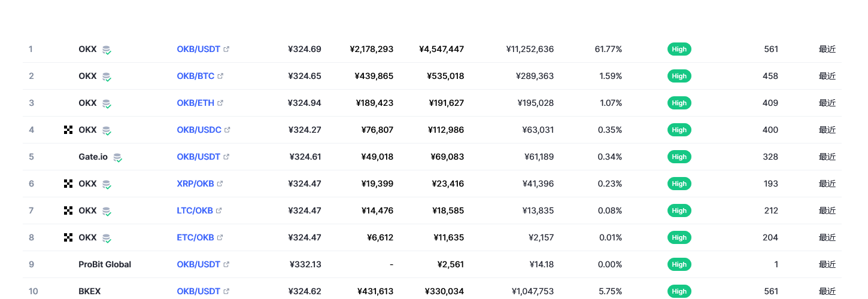Click the external link icon beside XRP/OKB
The height and width of the screenshot is (299, 868).
point(220,184)
